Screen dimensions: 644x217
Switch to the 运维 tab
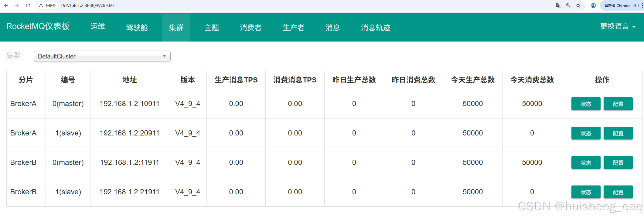(x=98, y=26)
